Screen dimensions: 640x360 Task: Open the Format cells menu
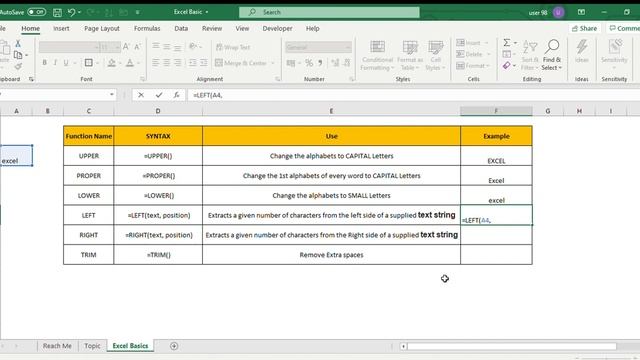pos(473,65)
